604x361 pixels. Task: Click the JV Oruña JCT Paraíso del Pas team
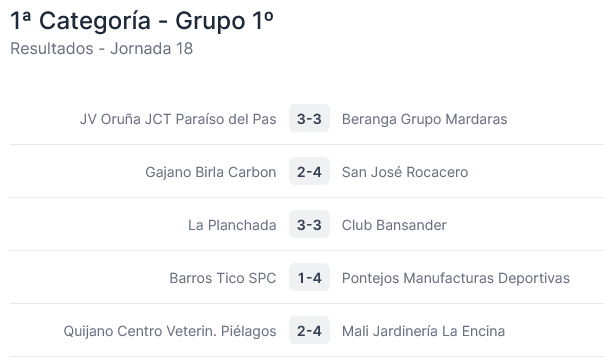coord(178,119)
